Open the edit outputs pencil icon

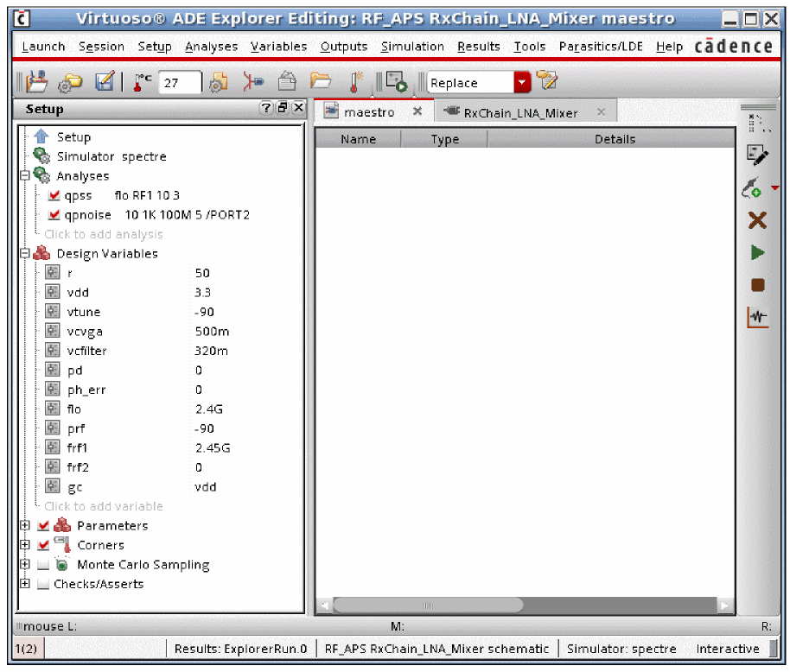(757, 155)
